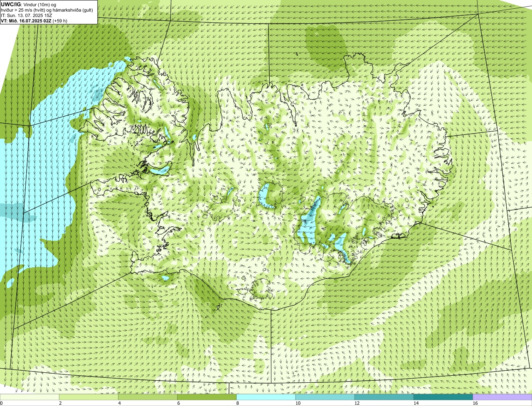Click the legend tick label '12'
The width and height of the screenshot is (532, 406).
tap(357, 403)
